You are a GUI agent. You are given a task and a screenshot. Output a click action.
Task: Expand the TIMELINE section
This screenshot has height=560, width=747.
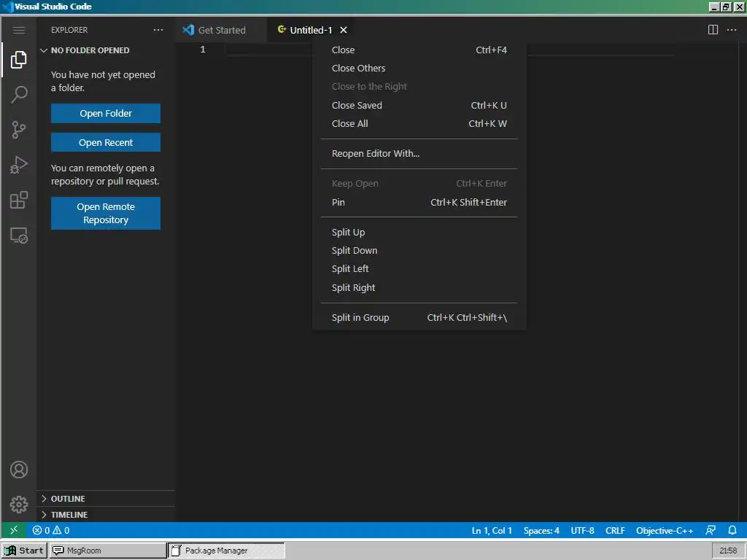[105, 515]
